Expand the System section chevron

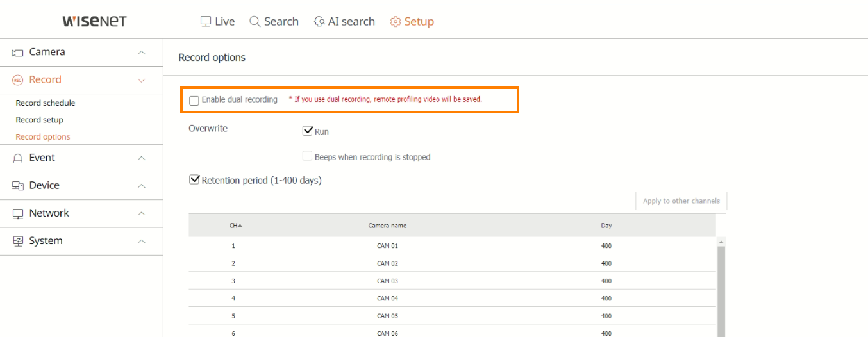click(142, 242)
